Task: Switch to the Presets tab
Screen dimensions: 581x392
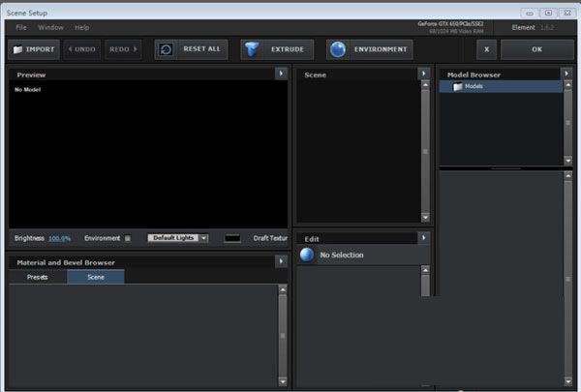Action: point(37,277)
